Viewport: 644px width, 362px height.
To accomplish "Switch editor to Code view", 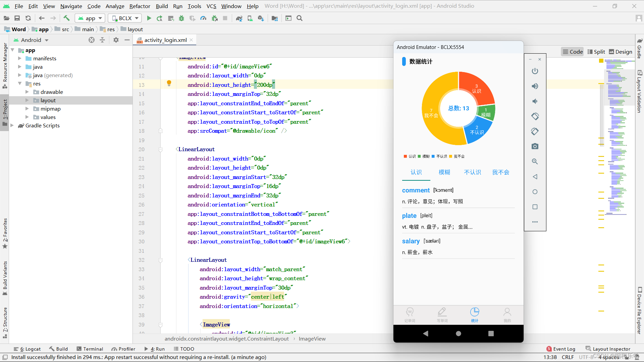I will [573, 52].
